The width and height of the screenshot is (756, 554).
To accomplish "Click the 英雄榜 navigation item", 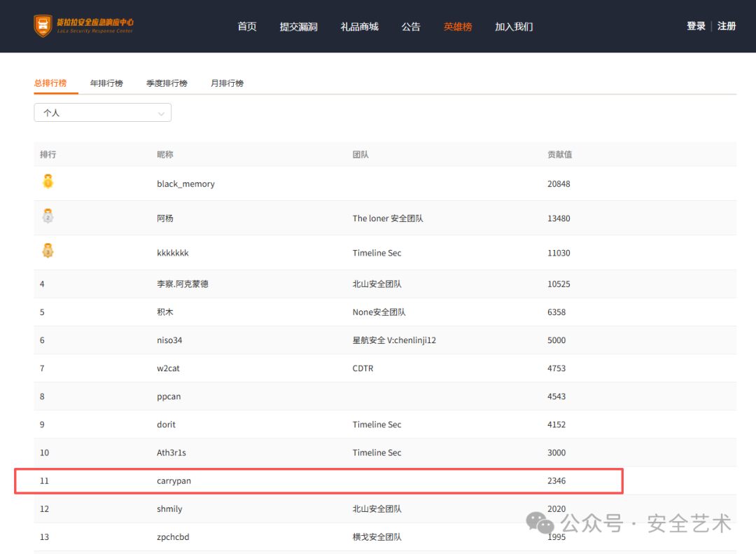I will tap(458, 27).
